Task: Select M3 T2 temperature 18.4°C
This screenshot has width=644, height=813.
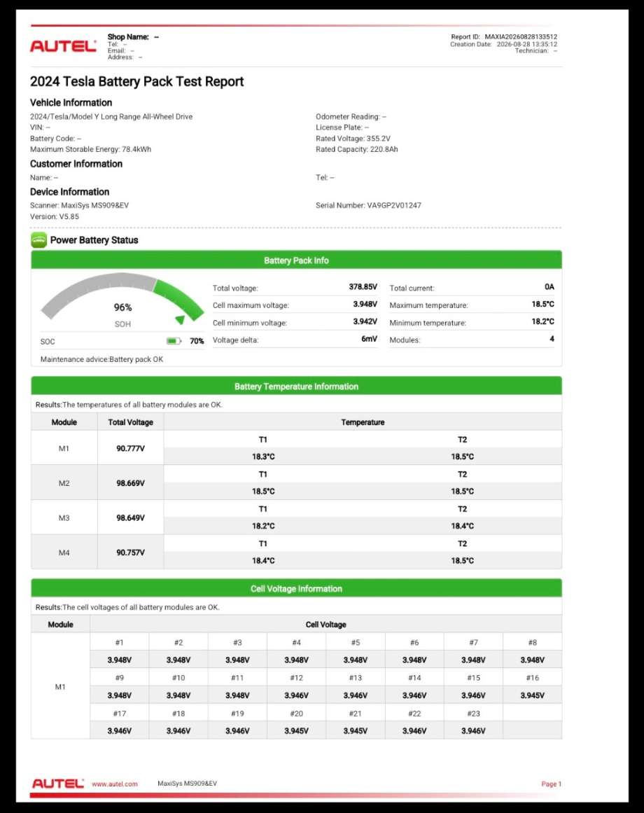Action: pyautogui.click(x=462, y=526)
